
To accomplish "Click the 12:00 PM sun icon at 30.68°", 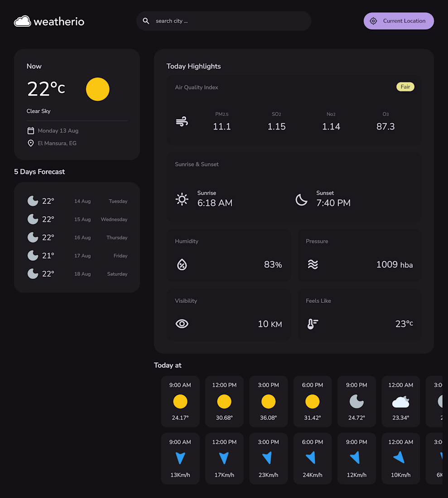I will click(x=224, y=402).
